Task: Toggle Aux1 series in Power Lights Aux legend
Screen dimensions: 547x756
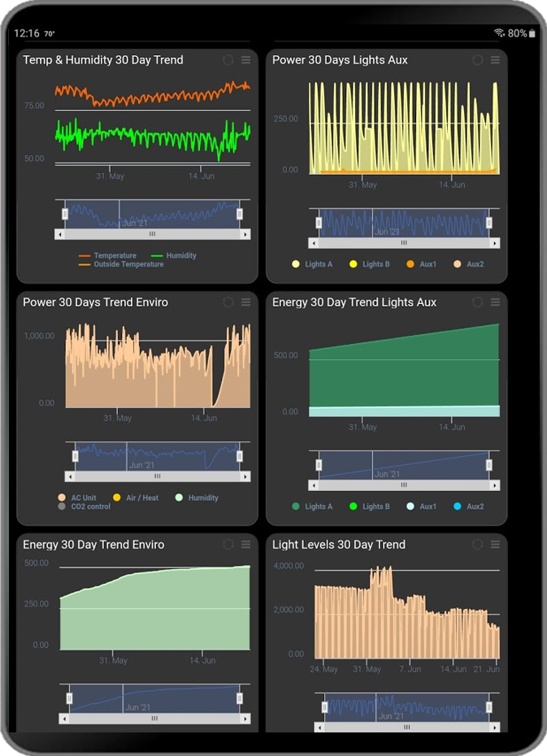Action: click(x=422, y=264)
